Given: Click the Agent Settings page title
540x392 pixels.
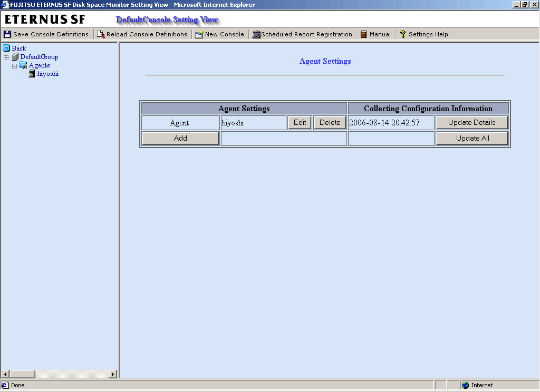Looking at the screenshot, I should pyautogui.click(x=325, y=61).
